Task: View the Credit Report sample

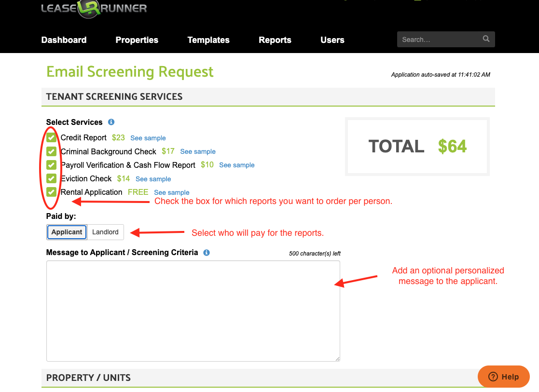Action: tap(148, 138)
